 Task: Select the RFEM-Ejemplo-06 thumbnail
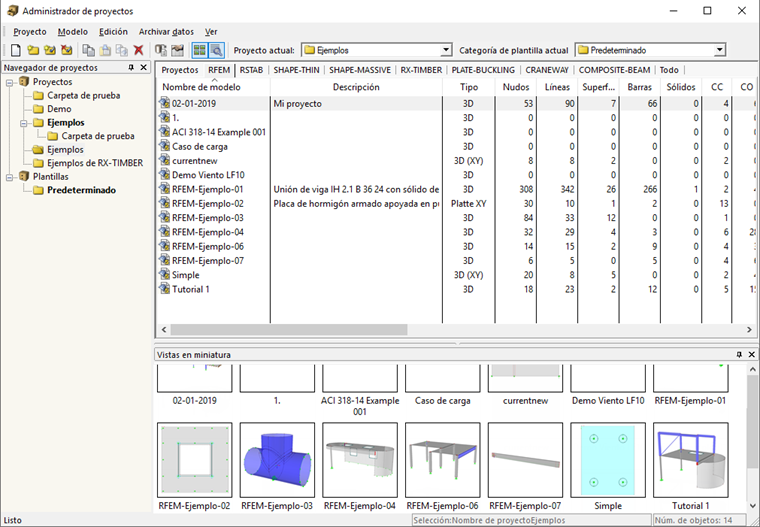click(443, 460)
